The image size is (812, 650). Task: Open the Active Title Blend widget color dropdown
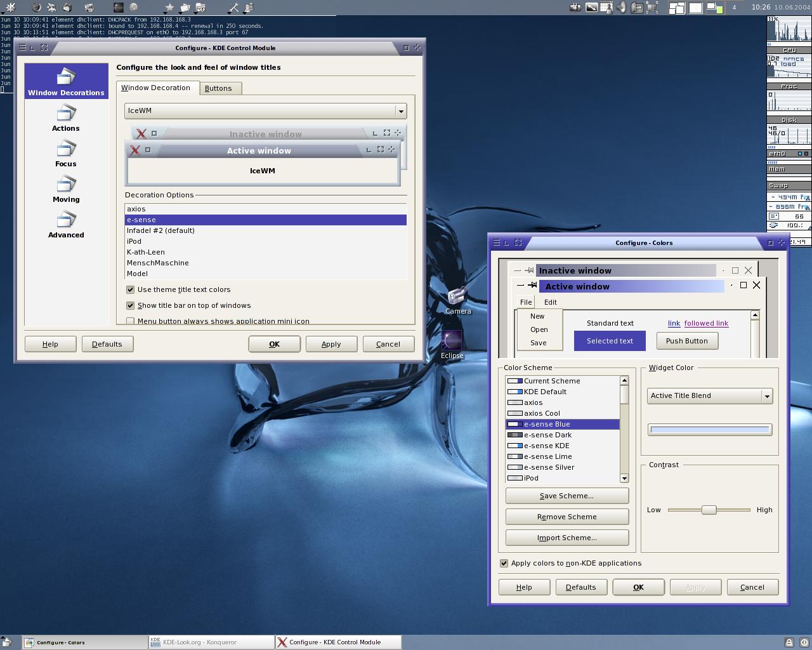[x=710, y=395]
